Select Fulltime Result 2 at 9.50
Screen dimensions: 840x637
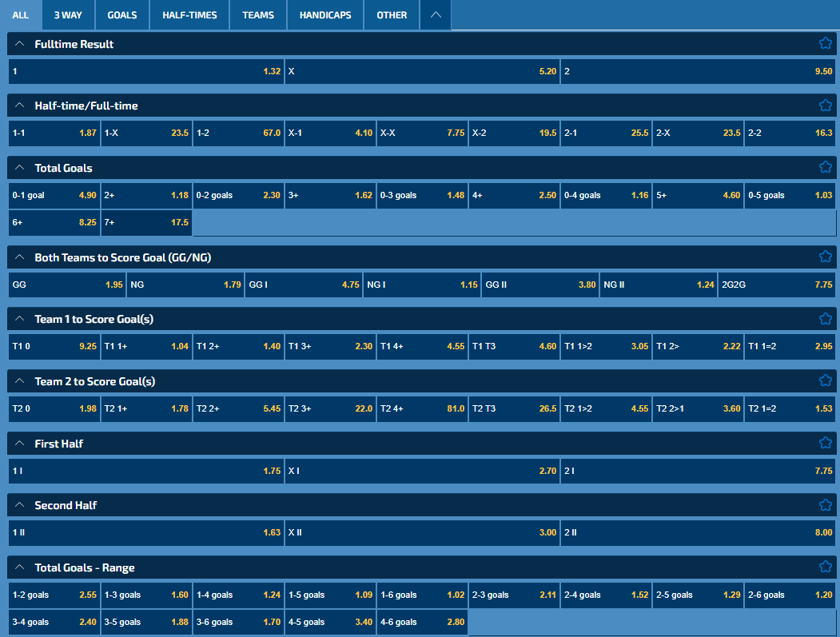pyautogui.click(x=699, y=71)
